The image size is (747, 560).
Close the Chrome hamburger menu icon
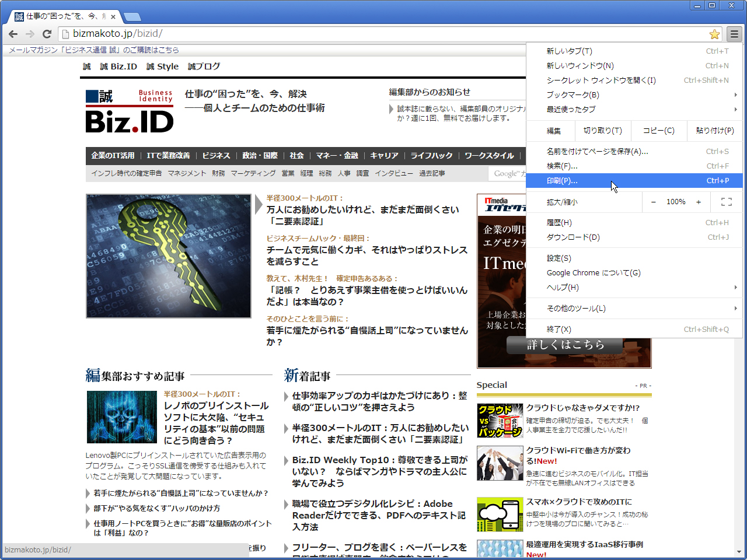pyautogui.click(x=734, y=34)
